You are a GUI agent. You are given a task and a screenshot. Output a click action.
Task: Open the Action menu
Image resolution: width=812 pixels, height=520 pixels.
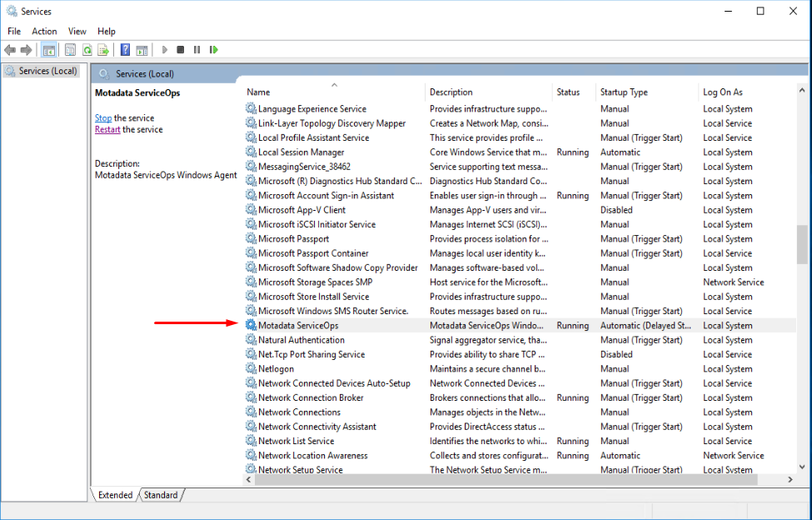coord(44,31)
